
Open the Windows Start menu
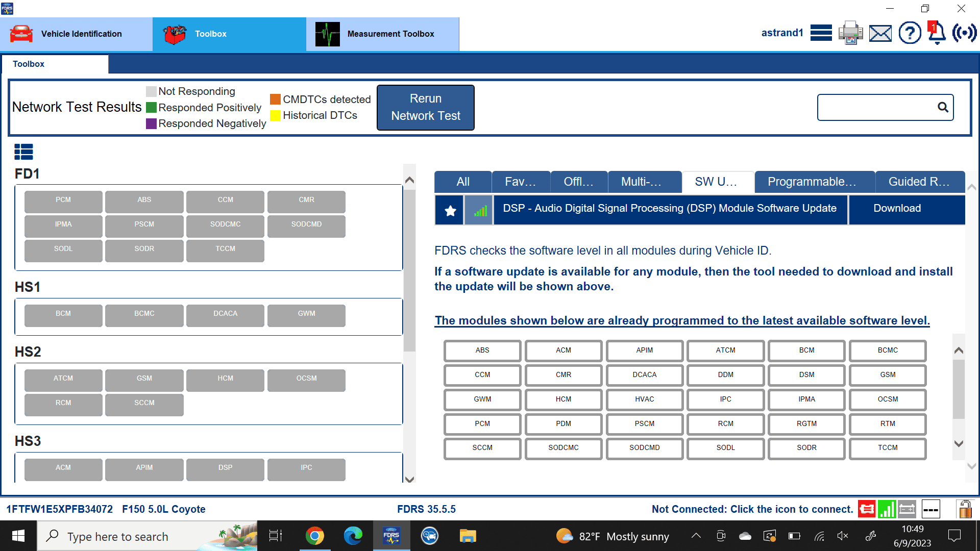pyautogui.click(x=18, y=536)
